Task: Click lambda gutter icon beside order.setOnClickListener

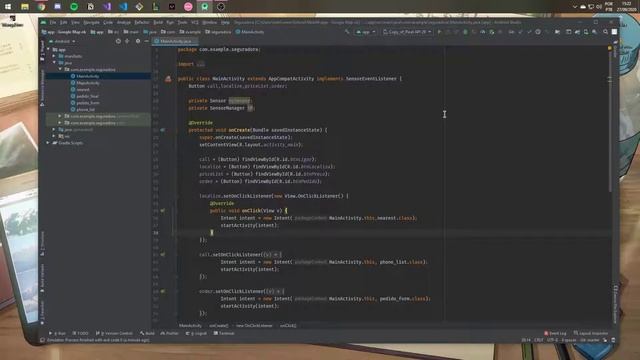Action: pos(163,291)
